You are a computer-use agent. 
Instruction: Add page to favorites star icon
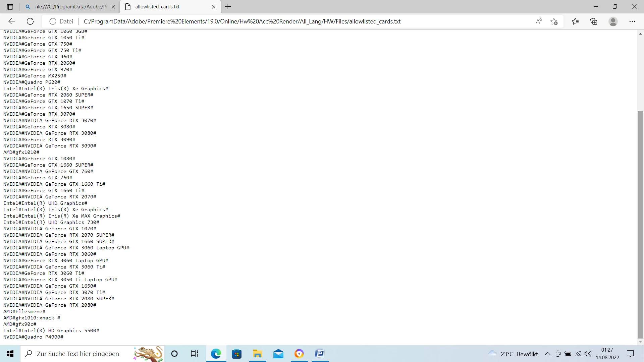pyautogui.click(x=554, y=21)
